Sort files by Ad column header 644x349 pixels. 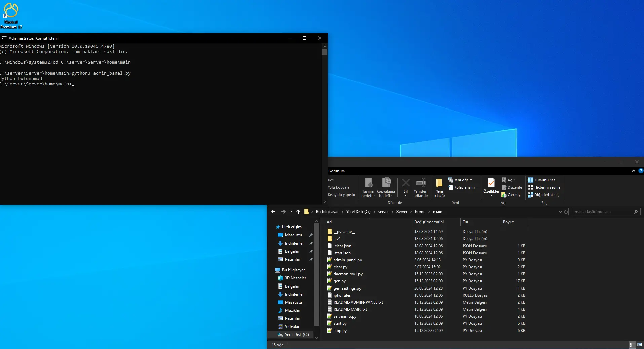pos(369,222)
